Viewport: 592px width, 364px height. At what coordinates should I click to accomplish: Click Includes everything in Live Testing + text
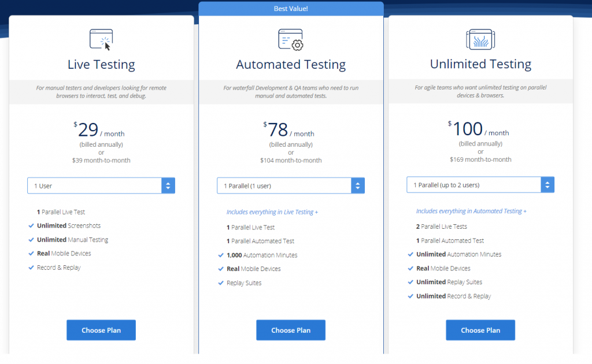(x=272, y=212)
